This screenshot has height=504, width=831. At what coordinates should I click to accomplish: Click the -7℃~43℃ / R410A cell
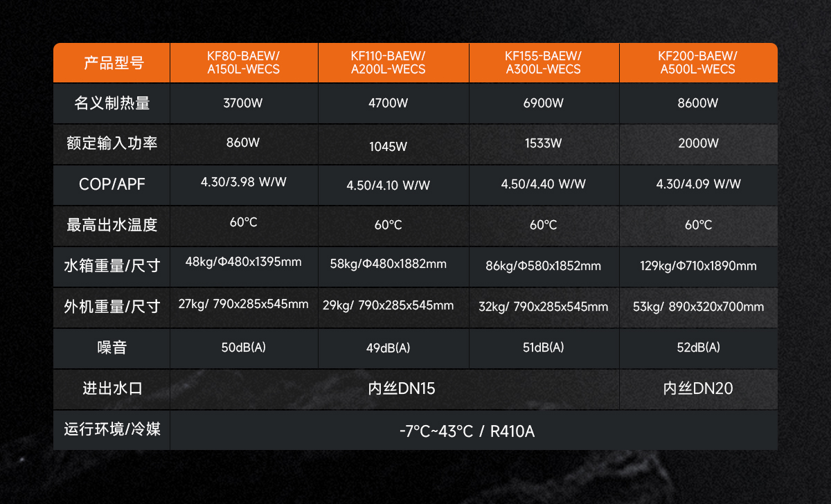(474, 431)
